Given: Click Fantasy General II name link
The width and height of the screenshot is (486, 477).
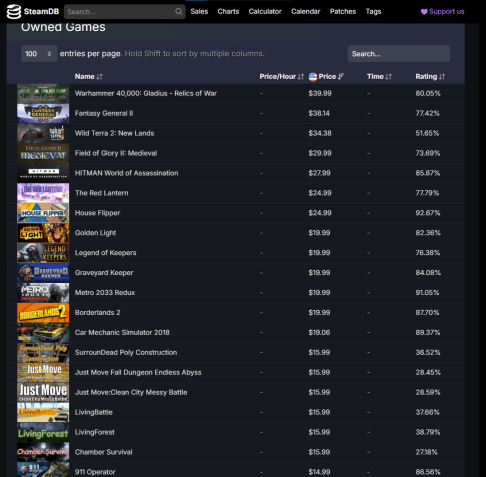Looking at the screenshot, I should (x=104, y=113).
